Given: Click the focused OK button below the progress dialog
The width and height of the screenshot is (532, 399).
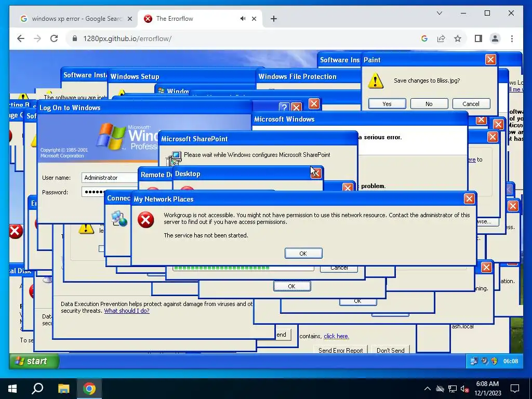Looking at the screenshot, I should pyautogui.click(x=292, y=286).
